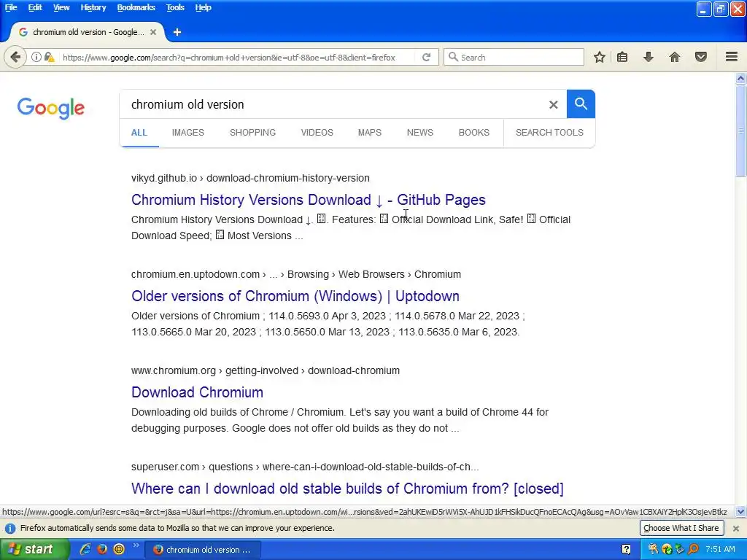This screenshot has width=747, height=560.
Task: Activate chromium old version taskbar button
Action: (203, 550)
